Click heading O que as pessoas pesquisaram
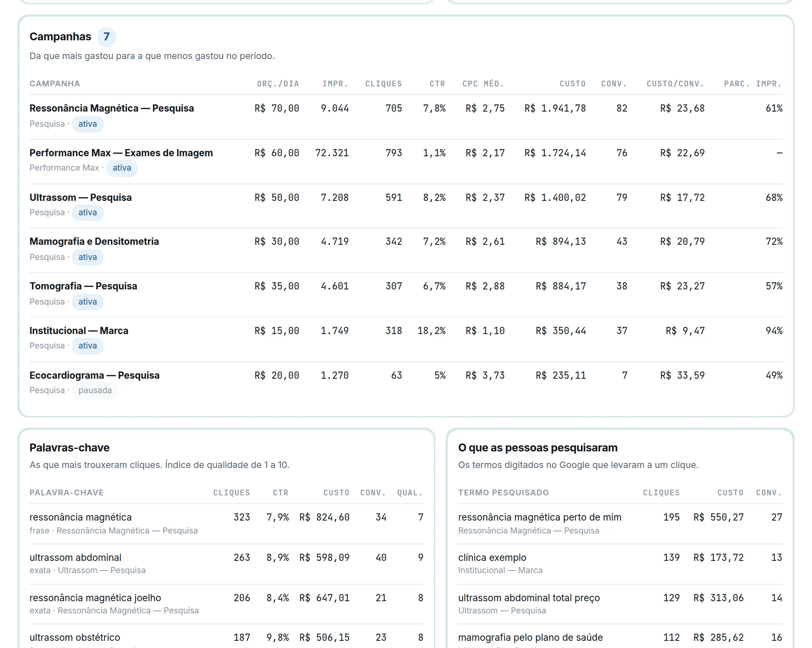 pyautogui.click(x=538, y=447)
